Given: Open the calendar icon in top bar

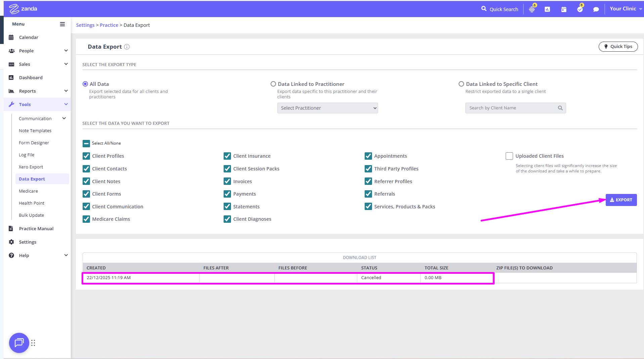Looking at the screenshot, I should pos(564,9).
